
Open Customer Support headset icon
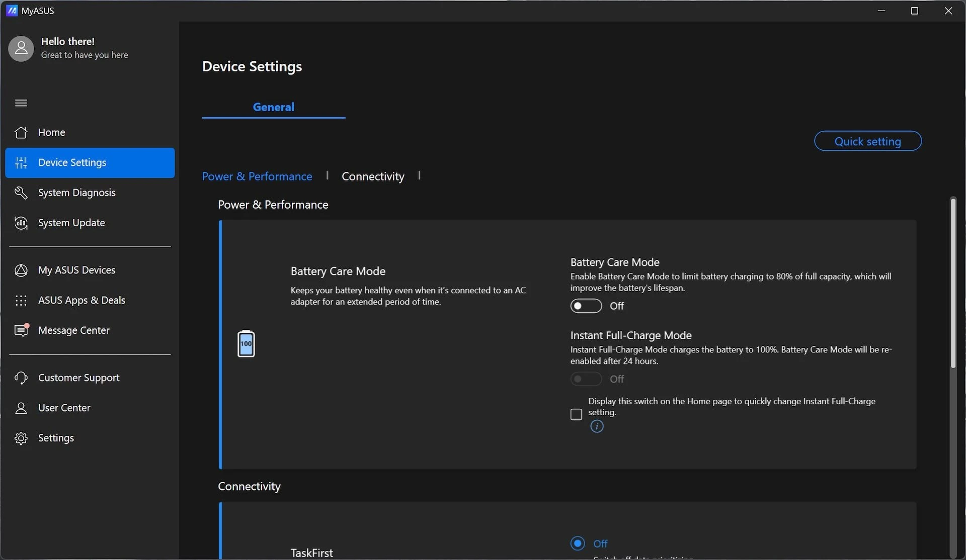pyautogui.click(x=21, y=378)
